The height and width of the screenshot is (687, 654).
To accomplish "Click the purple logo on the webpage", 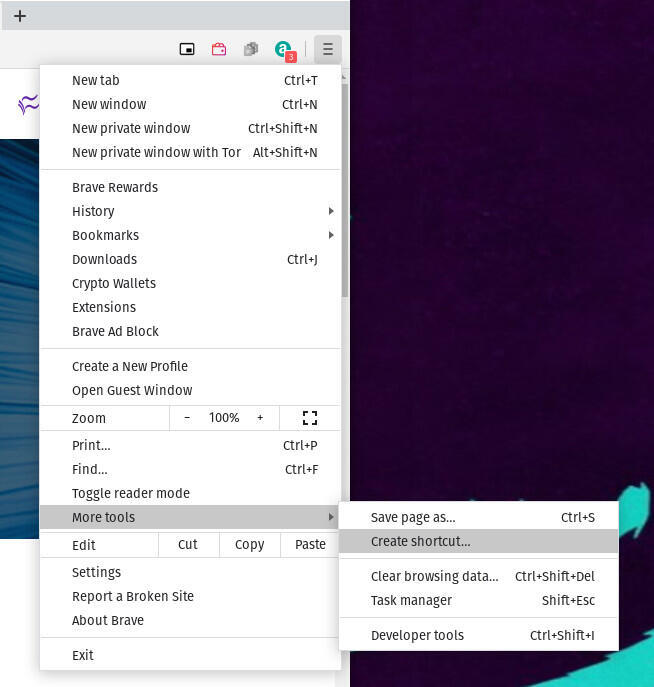I will [28, 104].
